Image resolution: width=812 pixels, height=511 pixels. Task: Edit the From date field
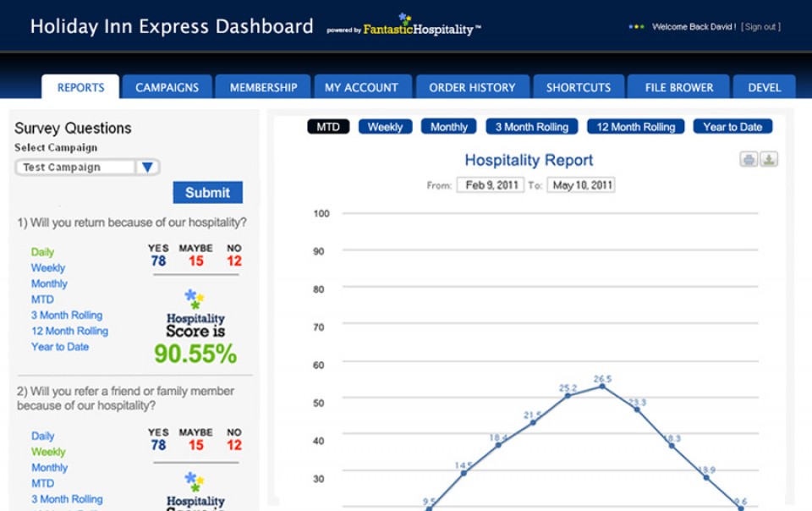point(490,185)
